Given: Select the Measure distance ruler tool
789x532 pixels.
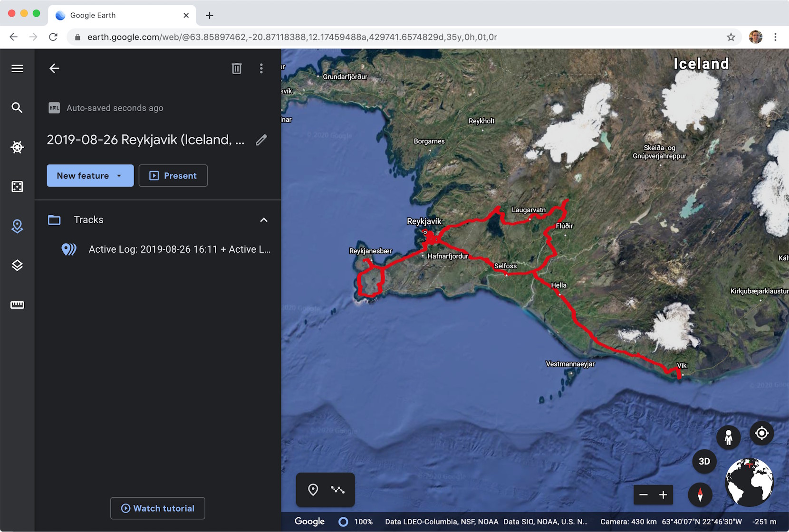Looking at the screenshot, I should coord(17,305).
